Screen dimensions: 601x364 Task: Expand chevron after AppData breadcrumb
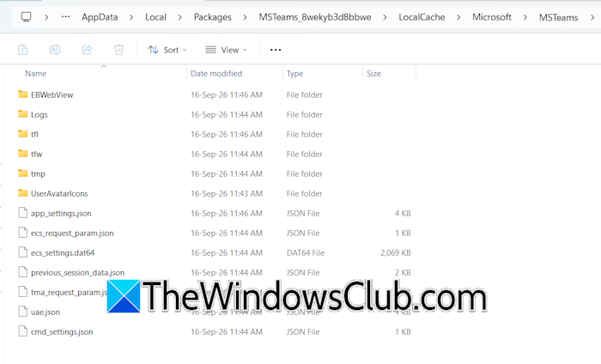(131, 17)
